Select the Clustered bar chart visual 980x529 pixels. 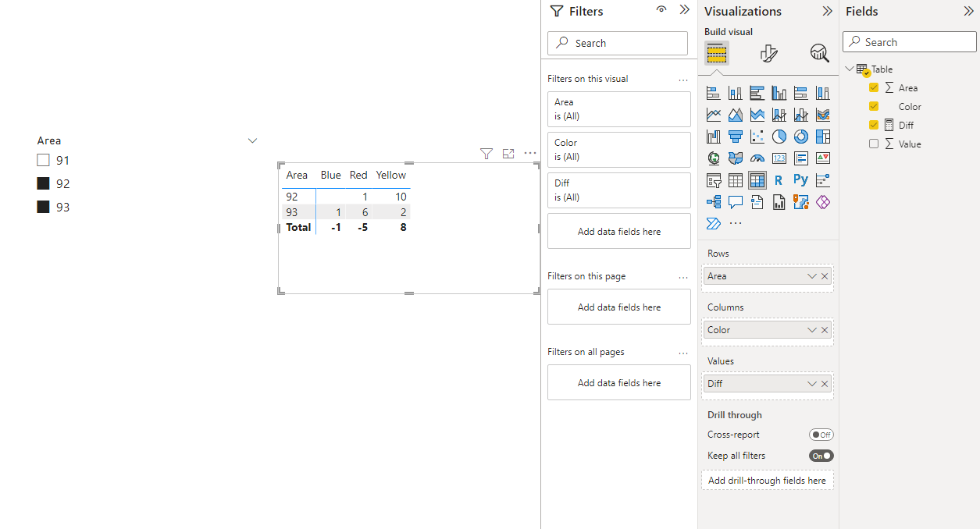[x=757, y=93]
